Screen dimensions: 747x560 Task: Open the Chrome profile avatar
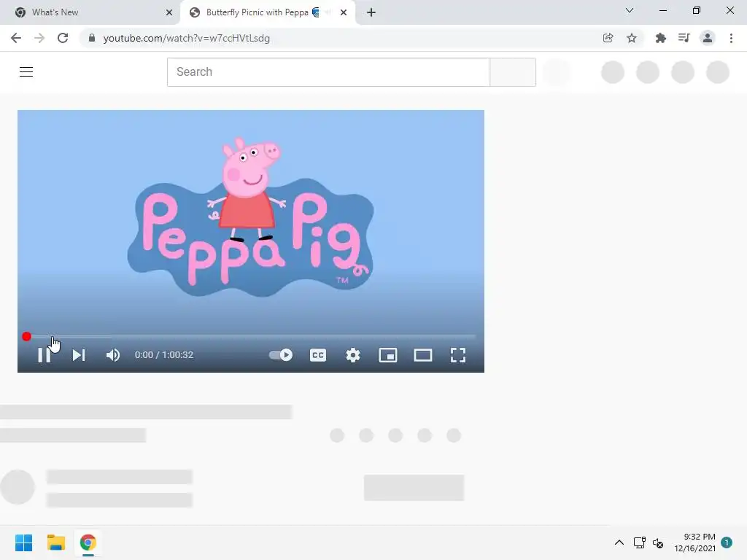pos(708,38)
